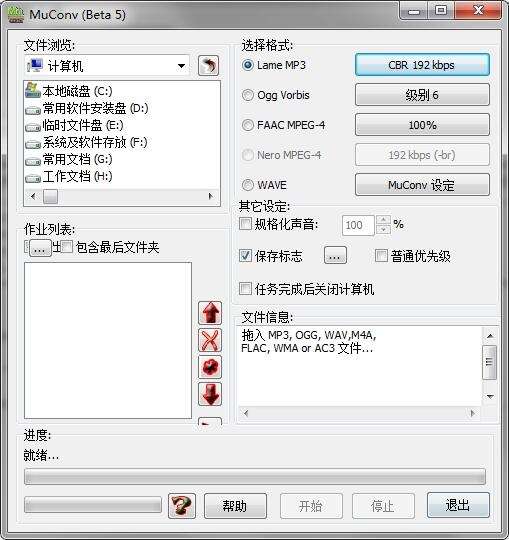Click the file info vertical scrollbar thumb
509x540 pixels.
click(489, 362)
